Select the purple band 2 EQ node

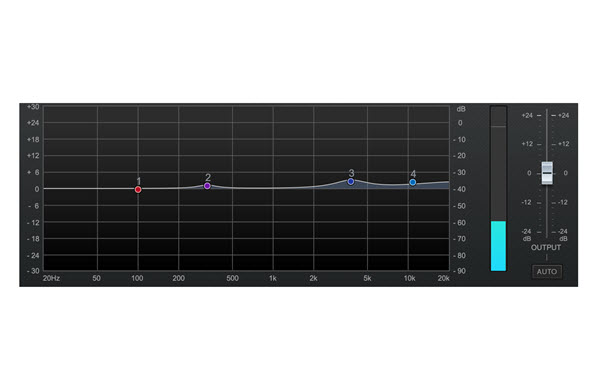(x=207, y=186)
